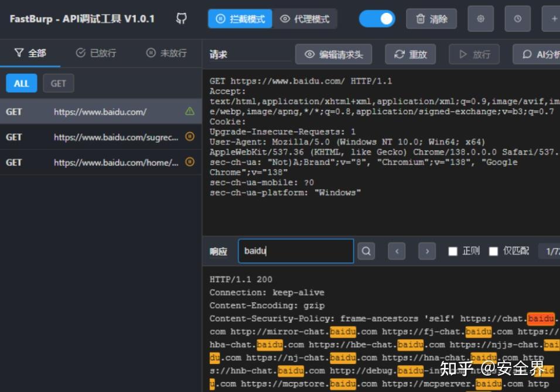Click warning triangle on baidu.com/ row
This screenshot has width=560, height=392.
click(x=190, y=111)
